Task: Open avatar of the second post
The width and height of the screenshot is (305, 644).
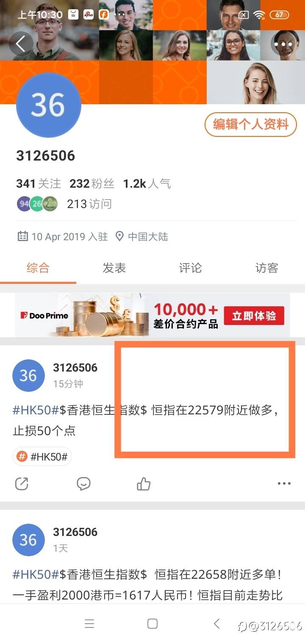Action: 28,540
